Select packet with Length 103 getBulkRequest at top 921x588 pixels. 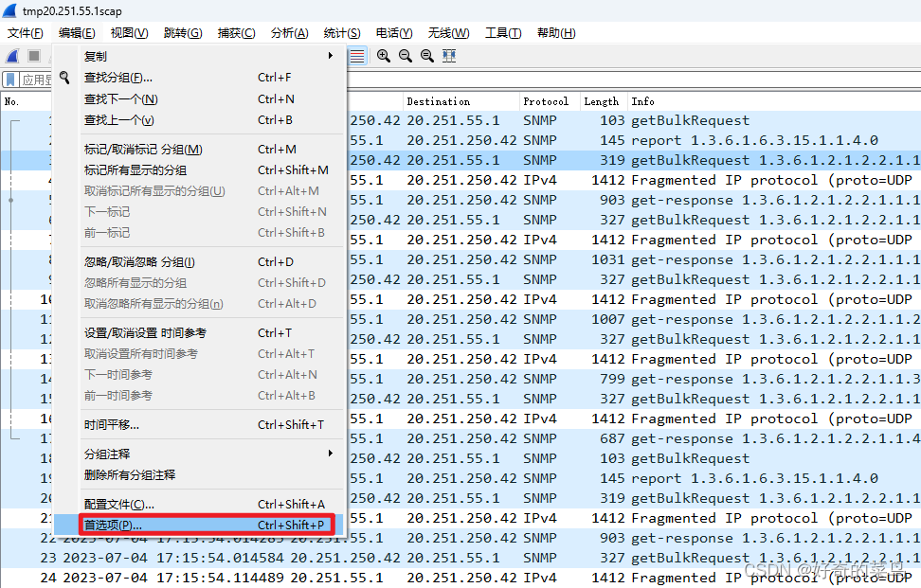(x=633, y=120)
